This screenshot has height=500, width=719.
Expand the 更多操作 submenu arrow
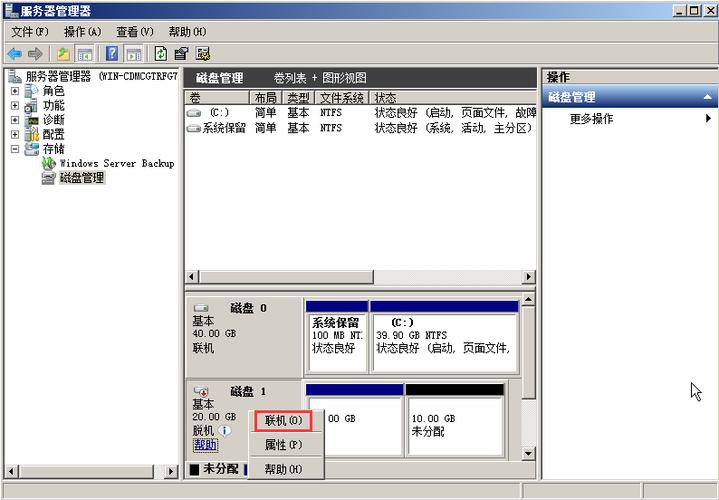708,118
